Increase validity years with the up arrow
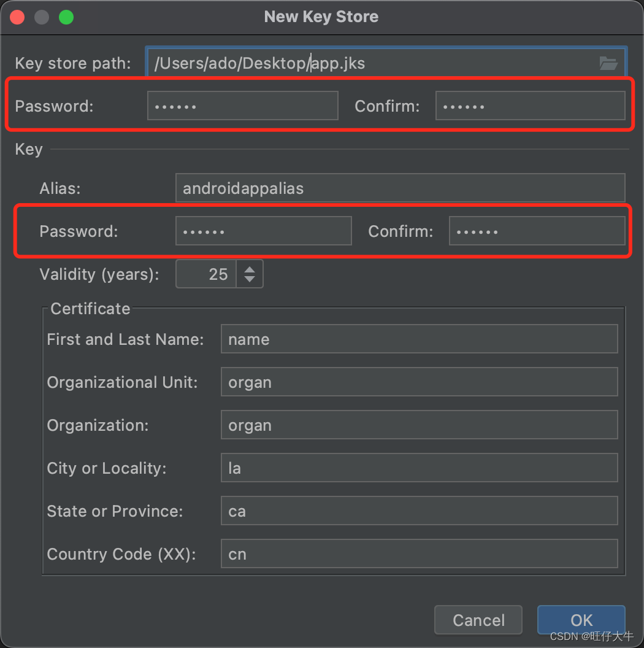The image size is (644, 648). (249, 269)
